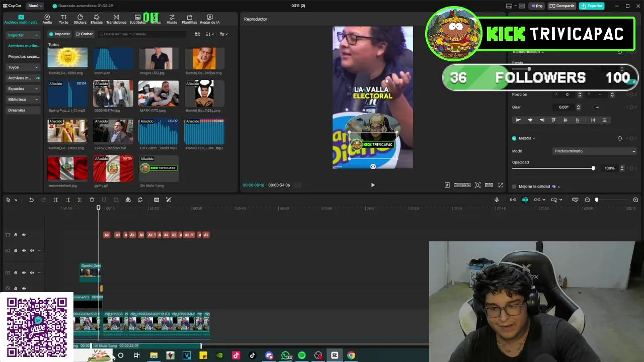Open the Modo Predeterminado dropdown
This screenshot has height=362, width=644.
tap(594, 151)
